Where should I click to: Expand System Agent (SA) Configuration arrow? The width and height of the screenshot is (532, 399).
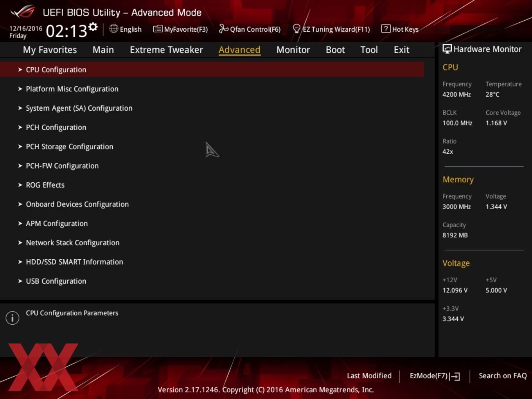(x=20, y=108)
